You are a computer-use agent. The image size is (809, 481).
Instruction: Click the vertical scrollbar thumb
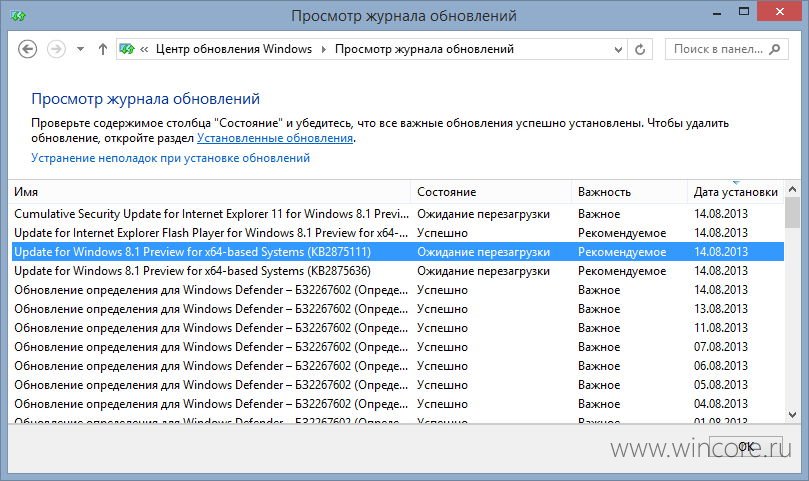point(792,213)
